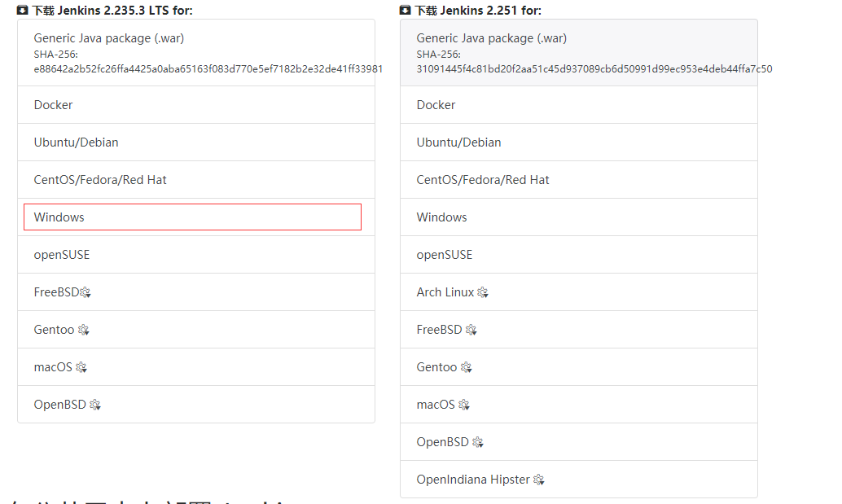Screen dimensions: 842x504
Task: Choose Gentoo in the LTS list
Action: [196, 330]
